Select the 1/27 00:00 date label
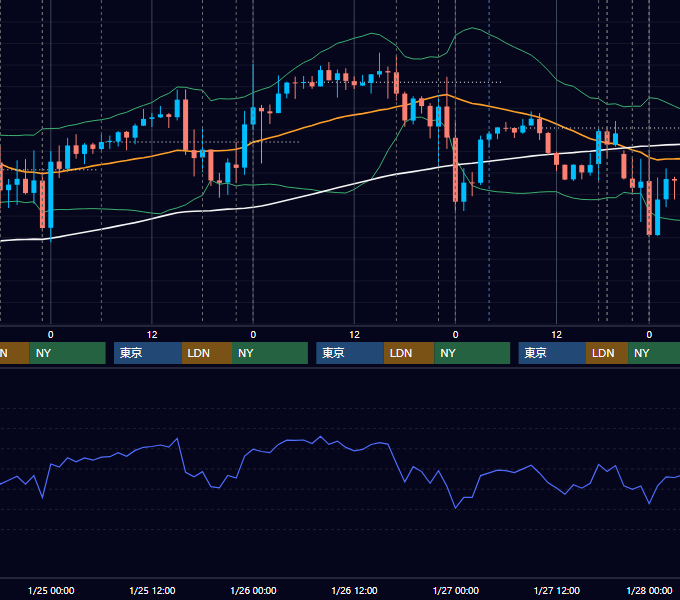 click(456, 590)
